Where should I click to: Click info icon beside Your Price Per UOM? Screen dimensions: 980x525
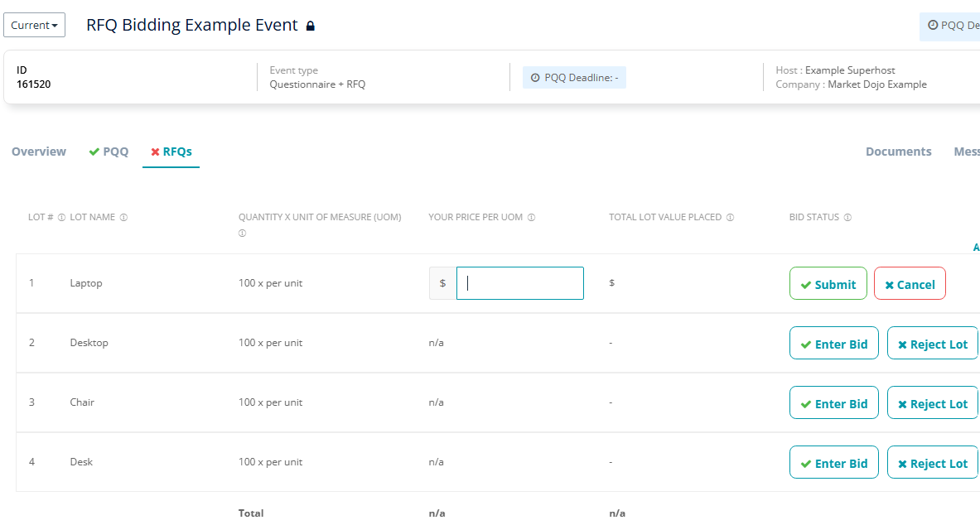(x=531, y=218)
